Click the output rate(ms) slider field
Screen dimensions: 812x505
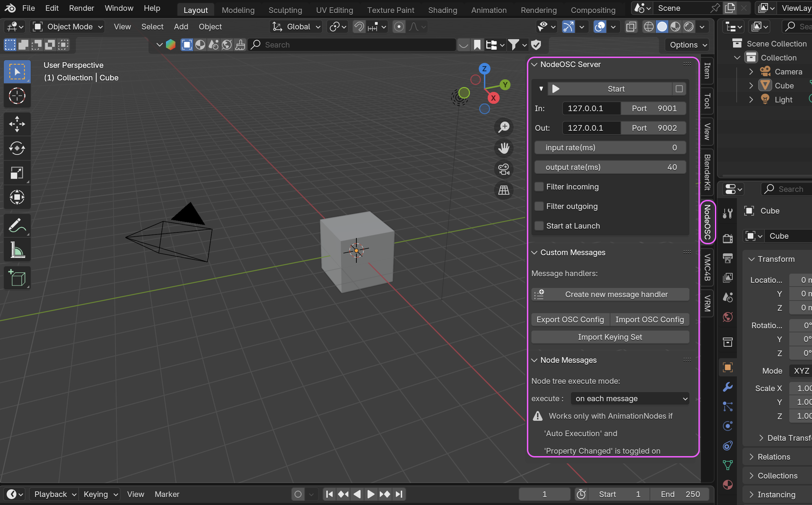610,167
